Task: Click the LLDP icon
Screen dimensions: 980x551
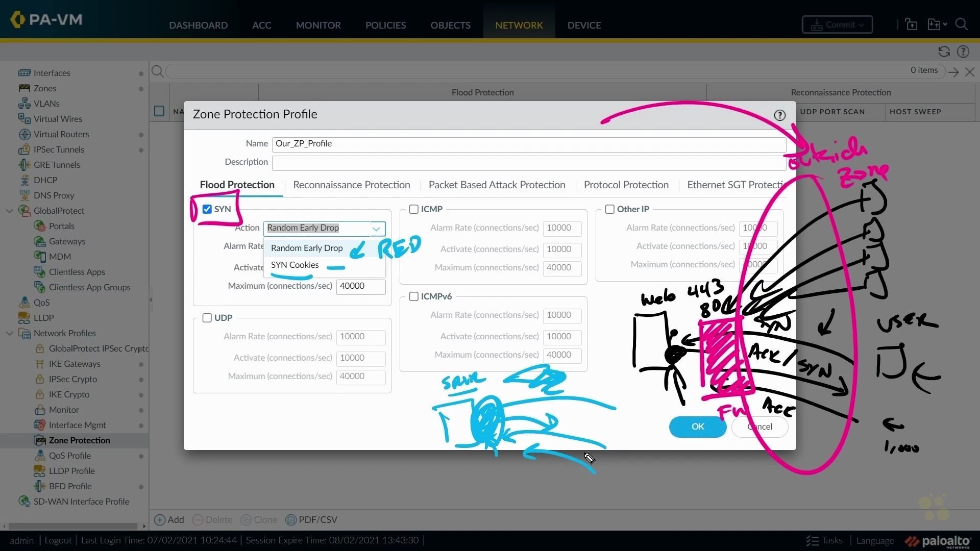Action: pyautogui.click(x=24, y=318)
